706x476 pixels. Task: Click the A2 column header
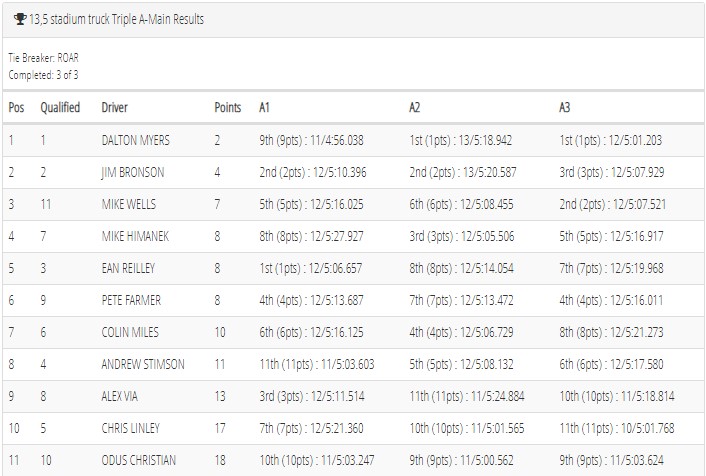414,107
